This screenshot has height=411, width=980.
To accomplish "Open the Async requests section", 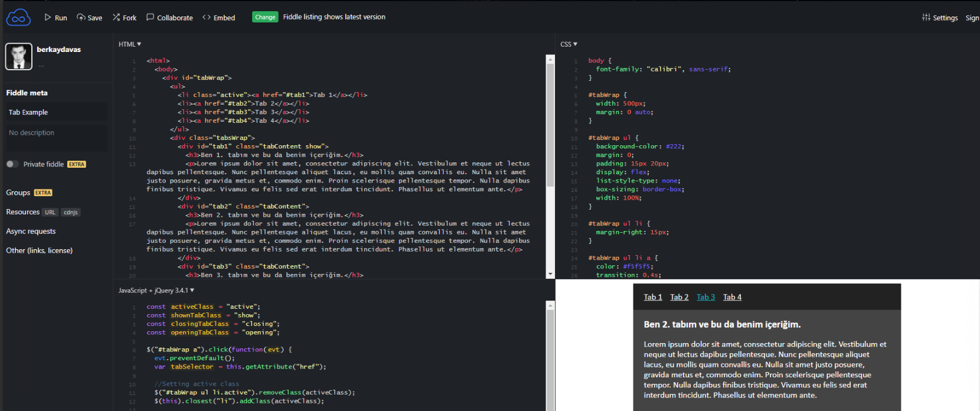I will pos(31,231).
